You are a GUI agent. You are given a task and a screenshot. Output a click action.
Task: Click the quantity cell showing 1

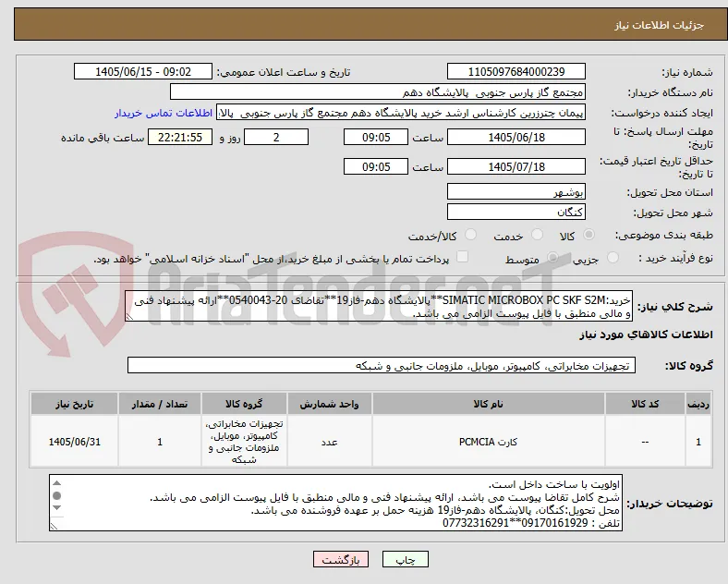click(x=160, y=442)
